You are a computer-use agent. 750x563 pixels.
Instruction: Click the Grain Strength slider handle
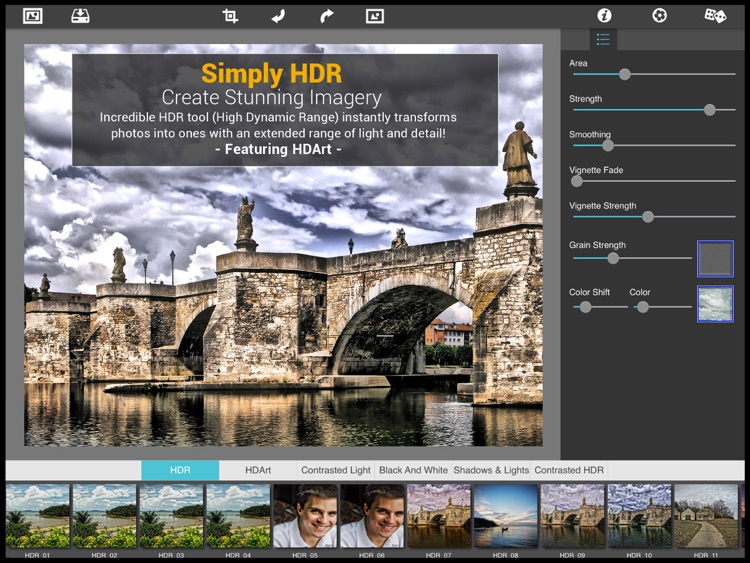(x=613, y=258)
